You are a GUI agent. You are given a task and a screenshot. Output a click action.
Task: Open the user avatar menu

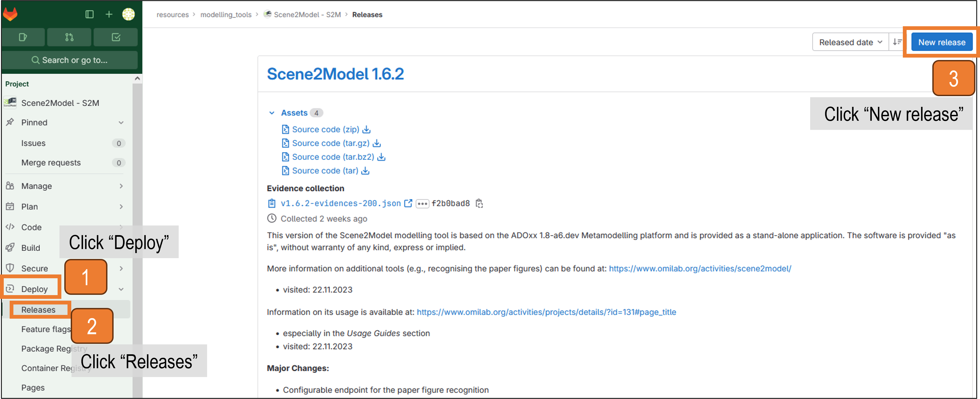coord(129,14)
